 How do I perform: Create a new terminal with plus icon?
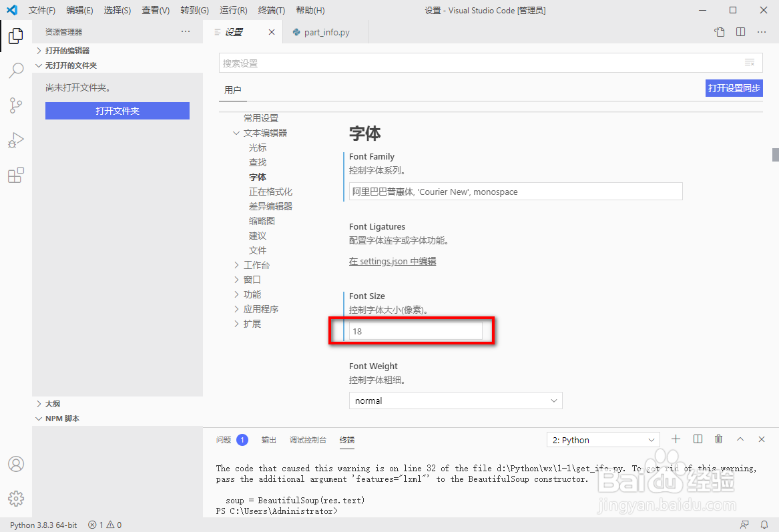676,439
